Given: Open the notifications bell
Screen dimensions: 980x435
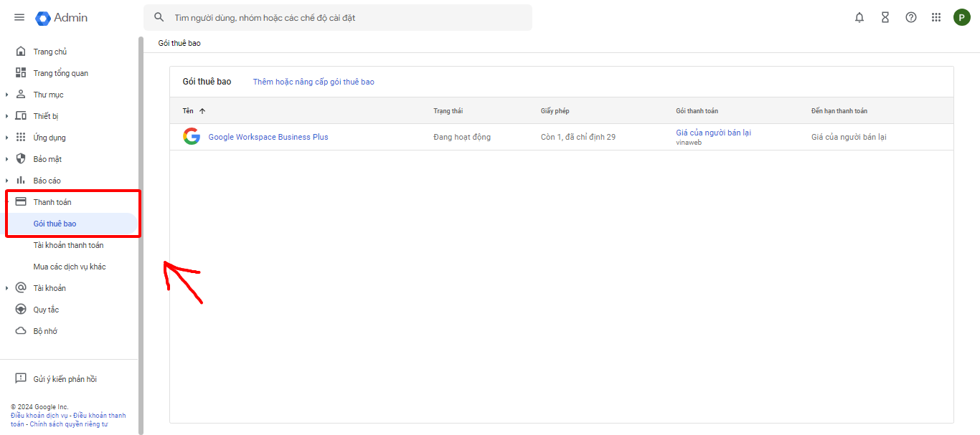Looking at the screenshot, I should coord(859,17).
